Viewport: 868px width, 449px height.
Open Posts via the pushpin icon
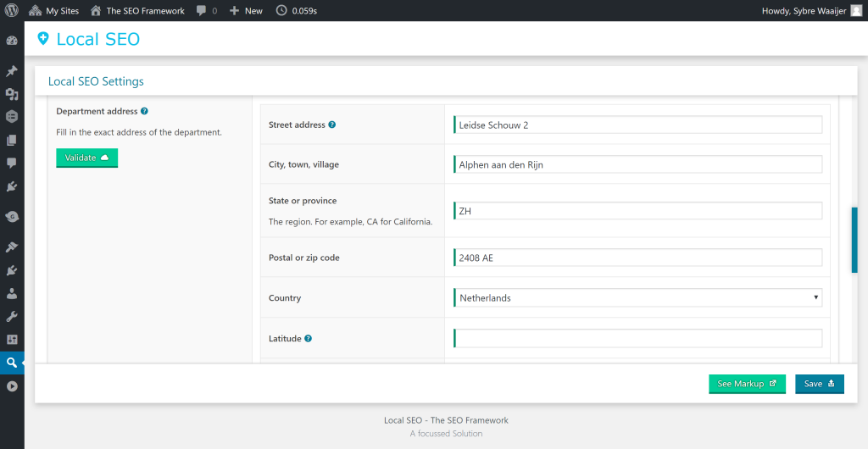12,71
